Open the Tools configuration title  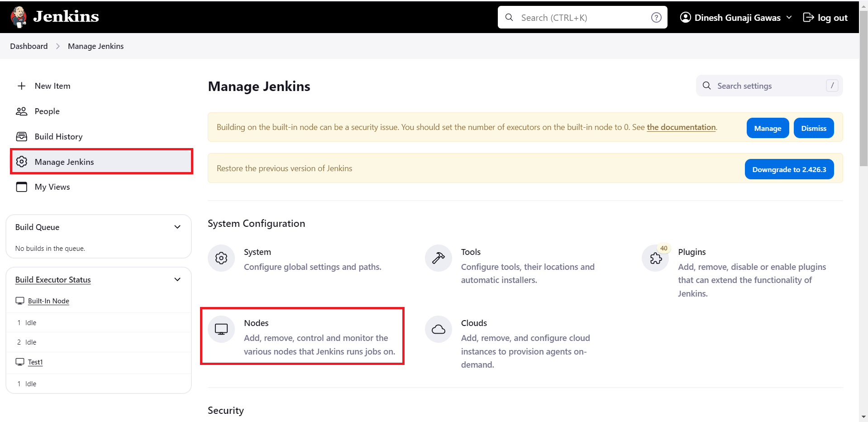tap(471, 252)
